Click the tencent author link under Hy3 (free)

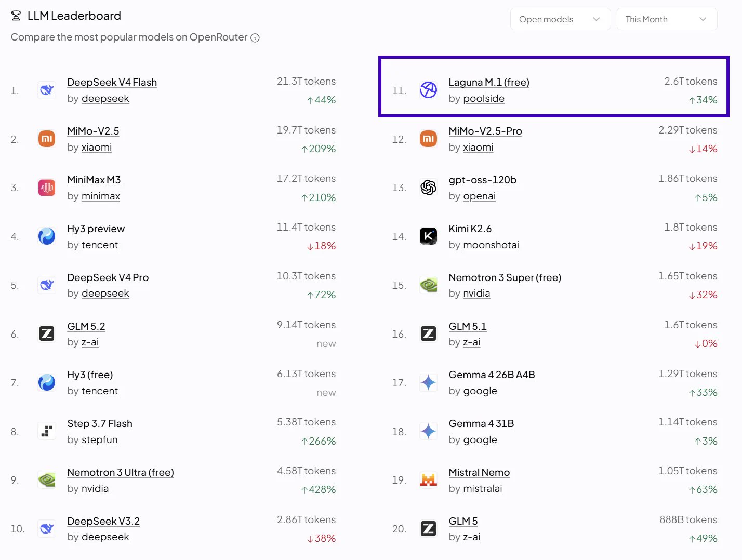click(x=100, y=391)
